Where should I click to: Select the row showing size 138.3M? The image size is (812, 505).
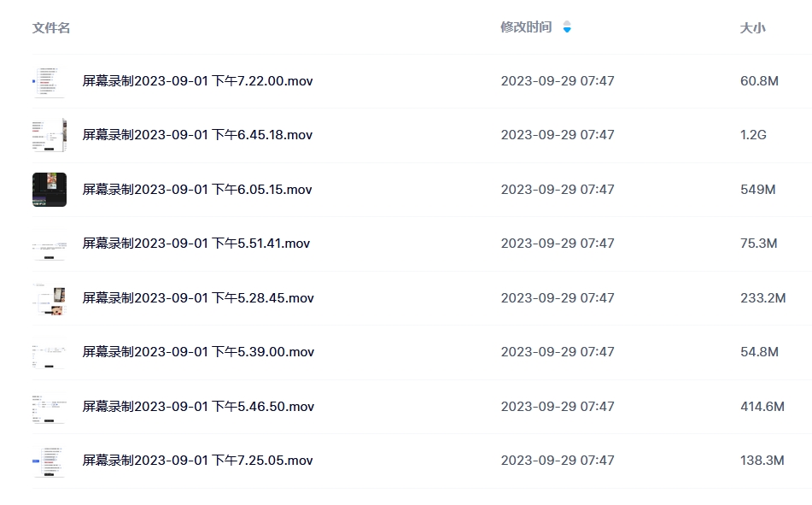[422, 461]
